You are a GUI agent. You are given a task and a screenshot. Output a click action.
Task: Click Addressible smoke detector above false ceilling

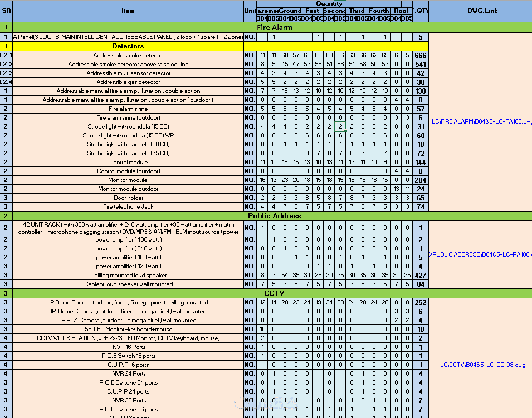pyautogui.click(x=128, y=64)
